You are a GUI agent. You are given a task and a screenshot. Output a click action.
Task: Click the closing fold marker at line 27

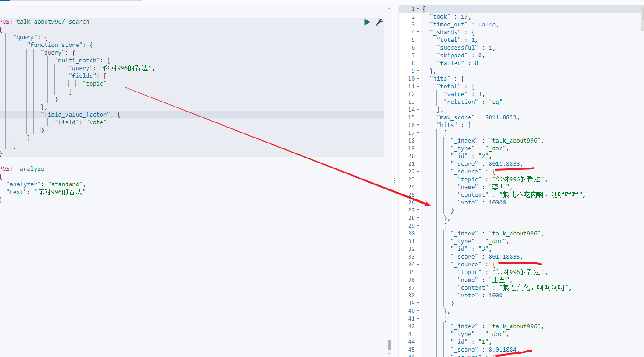point(418,210)
